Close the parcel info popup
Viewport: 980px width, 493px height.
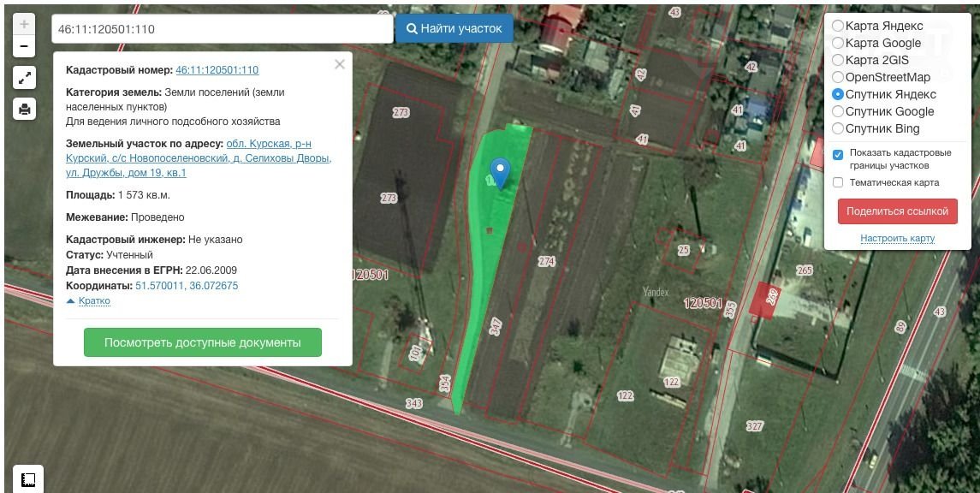coord(340,64)
